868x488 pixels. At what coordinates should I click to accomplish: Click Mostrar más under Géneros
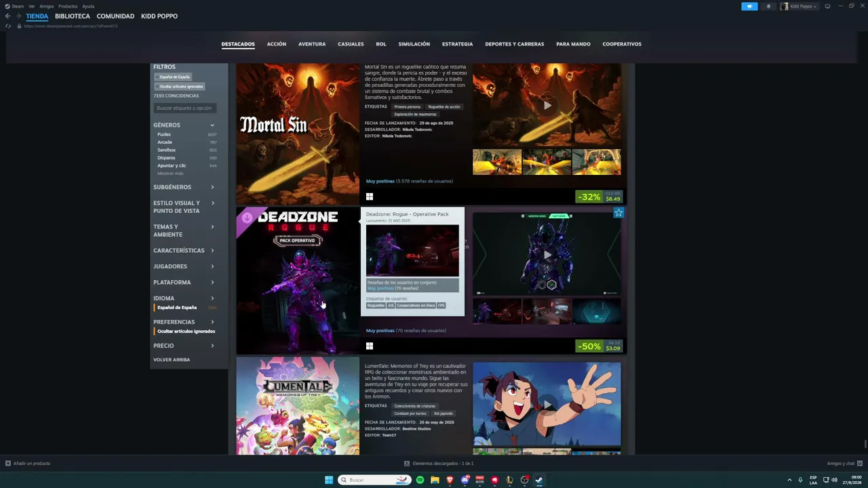click(x=170, y=174)
